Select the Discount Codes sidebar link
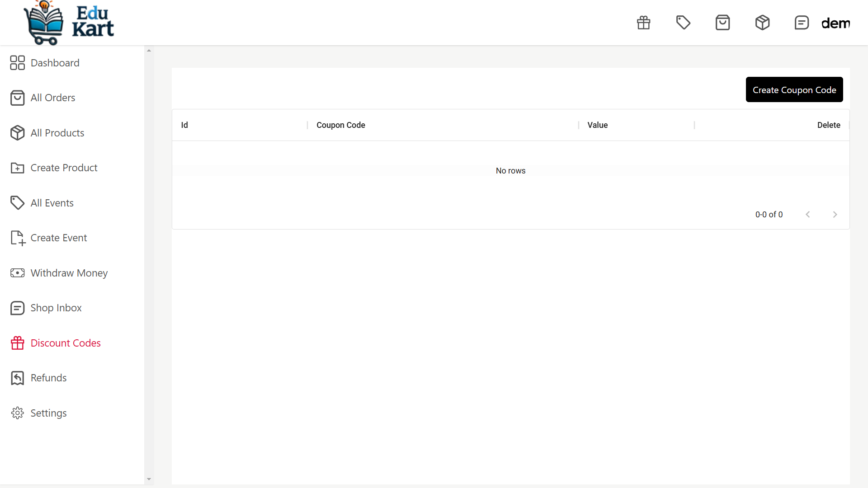Viewport: 868px width, 488px height. click(x=66, y=343)
